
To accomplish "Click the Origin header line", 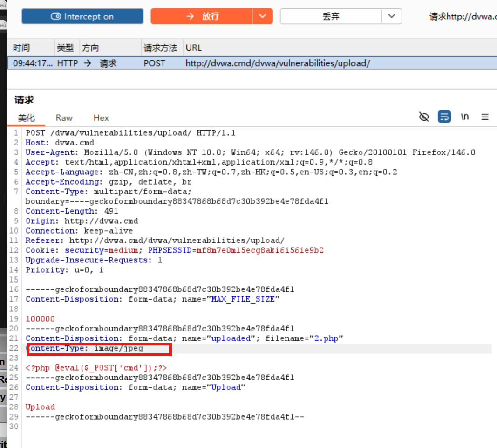I will [x=82, y=221].
